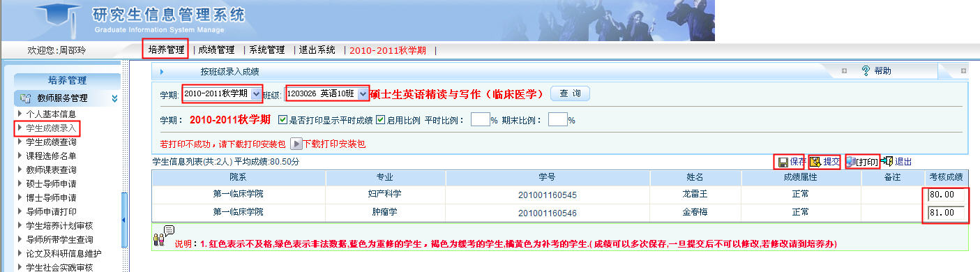Click the blue arrow beside 按班级录入成绩
Viewport: 980px width, 272px height.
[162, 71]
